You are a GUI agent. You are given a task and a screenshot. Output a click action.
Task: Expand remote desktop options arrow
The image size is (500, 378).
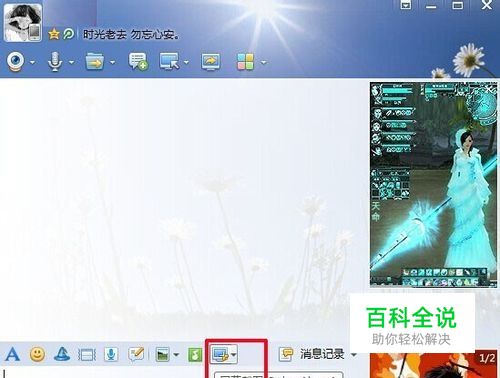tap(186, 62)
